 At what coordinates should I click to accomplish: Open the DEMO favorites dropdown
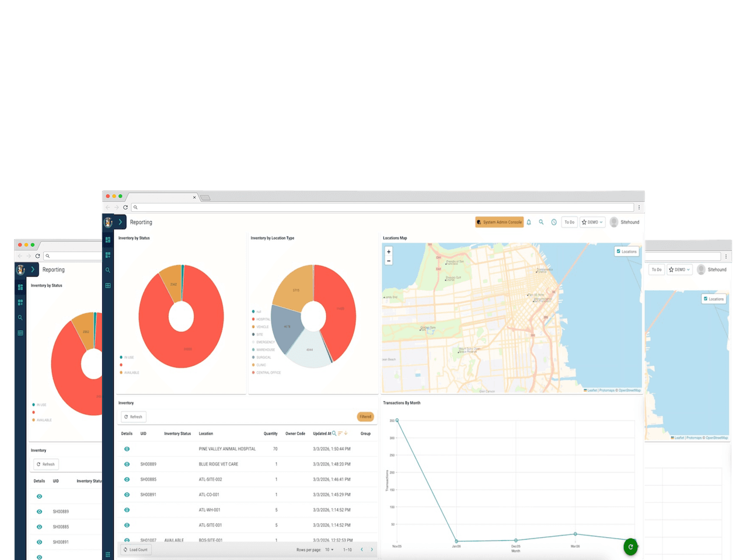pyautogui.click(x=592, y=222)
